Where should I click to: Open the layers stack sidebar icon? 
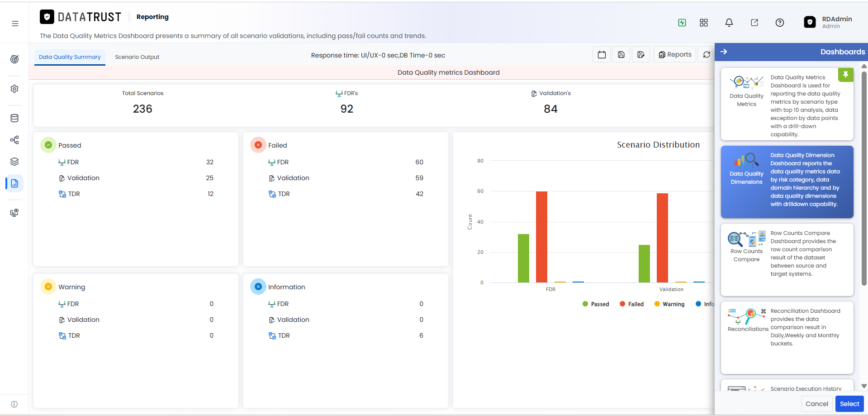point(14,162)
